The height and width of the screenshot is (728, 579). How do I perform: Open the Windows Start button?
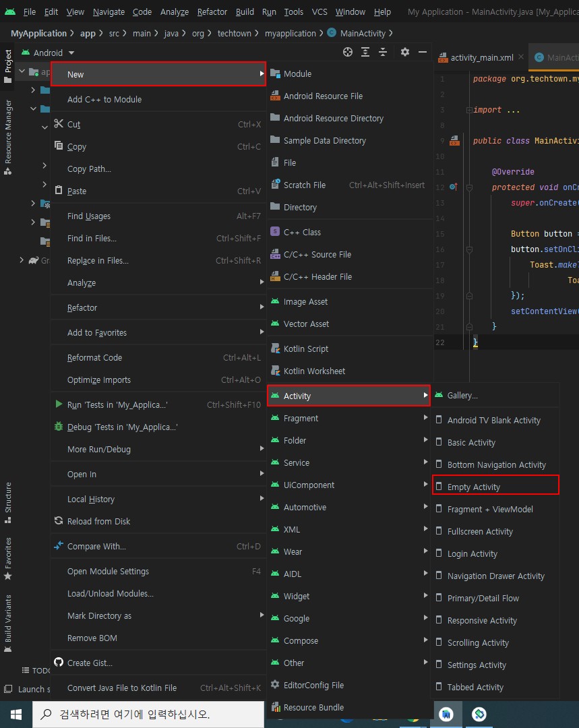[16, 715]
